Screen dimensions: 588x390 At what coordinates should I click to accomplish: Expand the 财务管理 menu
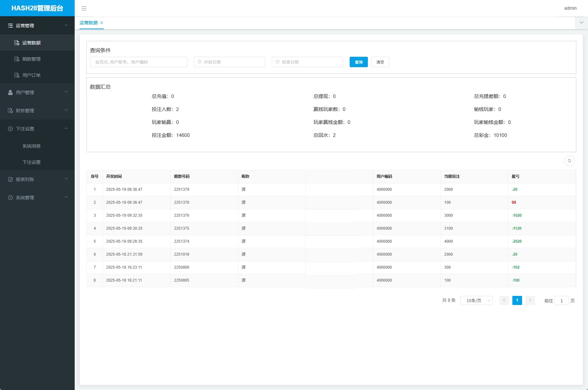pyautogui.click(x=37, y=111)
